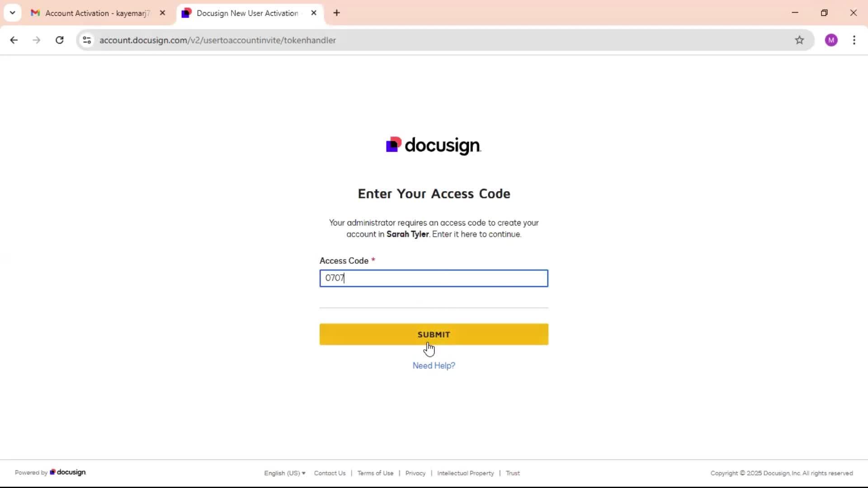Viewport: 868px width, 488px height.
Task: Click into the Access Code field
Action: coord(434,278)
